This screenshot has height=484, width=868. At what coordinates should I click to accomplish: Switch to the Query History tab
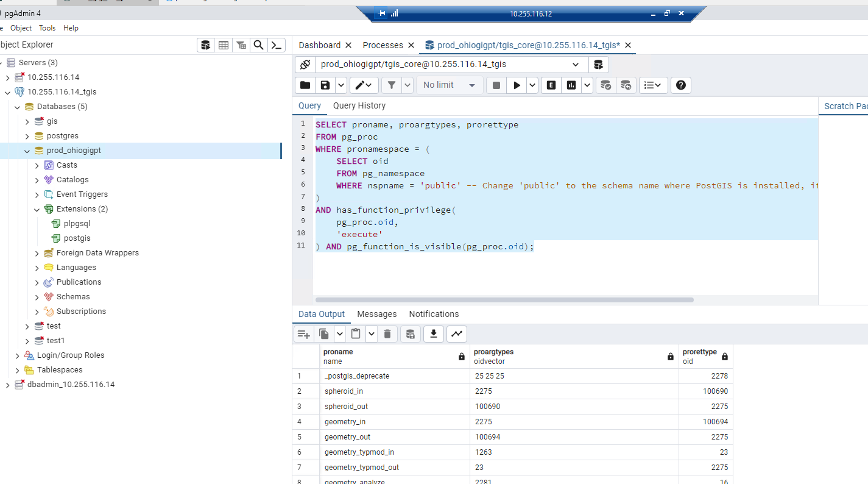(359, 105)
